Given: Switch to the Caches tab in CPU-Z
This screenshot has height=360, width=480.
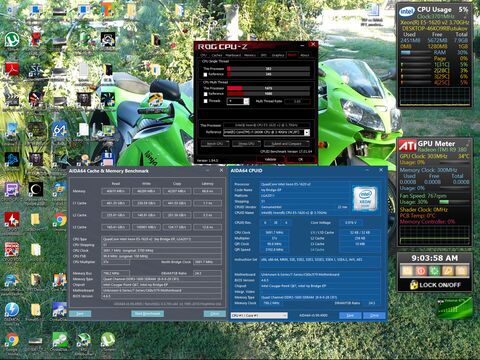Looking at the screenshot, I should [x=217, y=55].
